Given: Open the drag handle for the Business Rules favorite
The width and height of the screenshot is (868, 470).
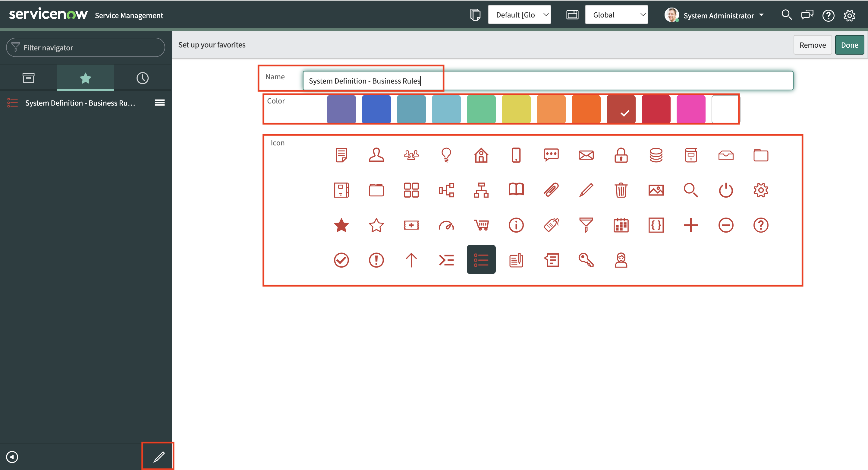Looking at the screenshot, I should tap(159, 103).
